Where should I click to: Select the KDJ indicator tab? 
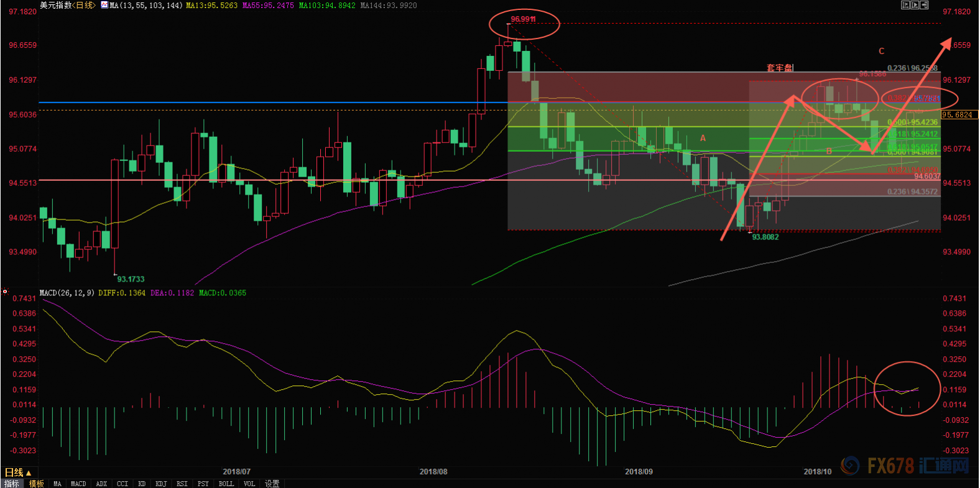pyautogui.click(x=161, y=484)
